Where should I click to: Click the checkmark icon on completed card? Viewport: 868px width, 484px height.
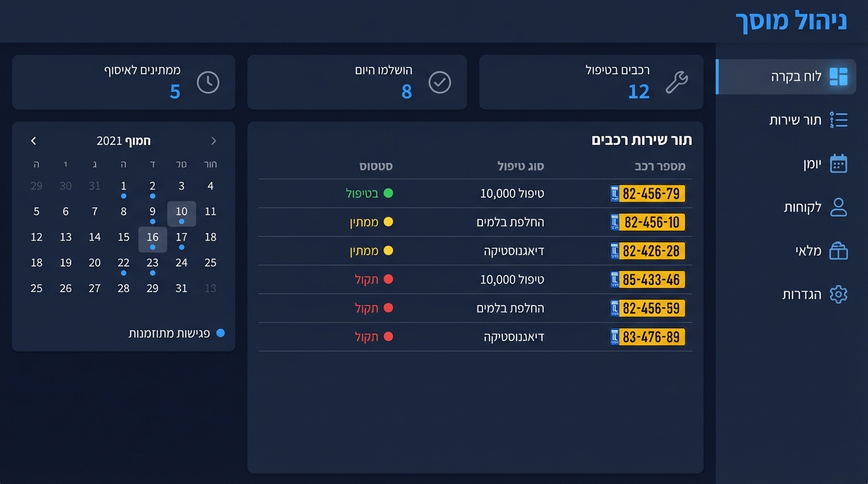[x=440, y=83]
